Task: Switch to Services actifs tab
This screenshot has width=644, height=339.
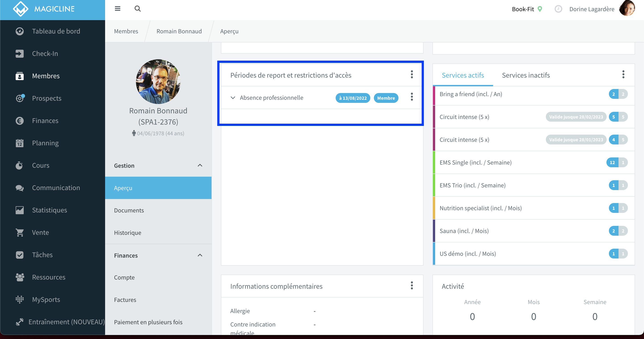Action: [463, 75]
